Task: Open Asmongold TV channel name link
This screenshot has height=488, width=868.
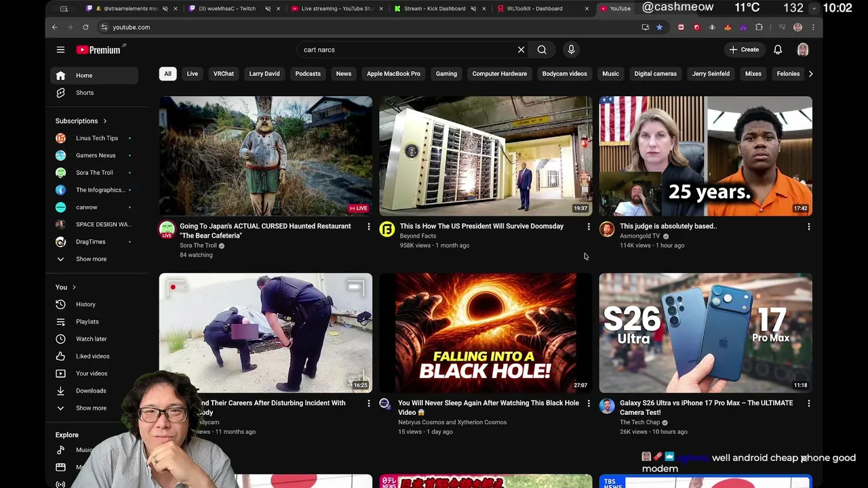Action: [639, 236]
